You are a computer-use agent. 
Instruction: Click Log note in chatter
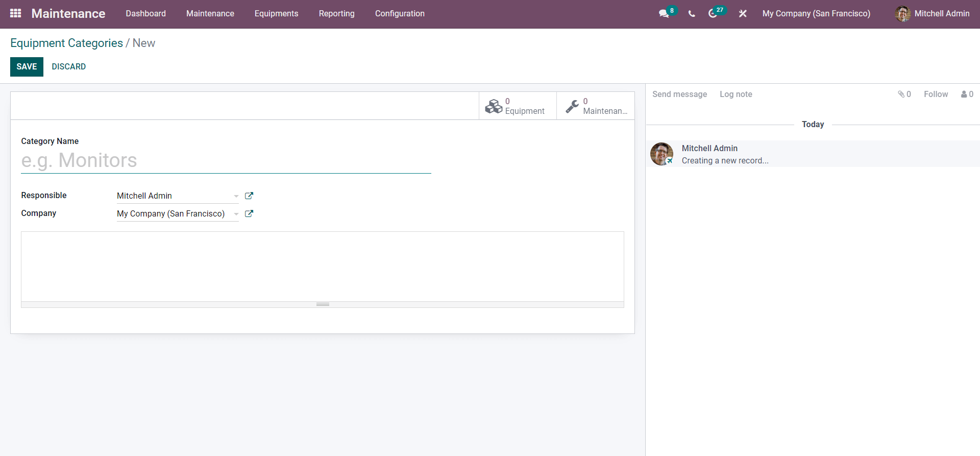coord(736,94)
